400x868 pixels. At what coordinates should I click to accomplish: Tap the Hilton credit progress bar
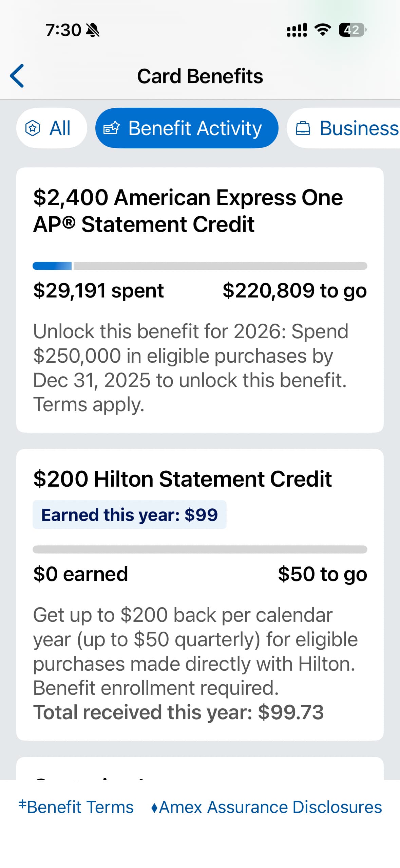click(200, 549)
